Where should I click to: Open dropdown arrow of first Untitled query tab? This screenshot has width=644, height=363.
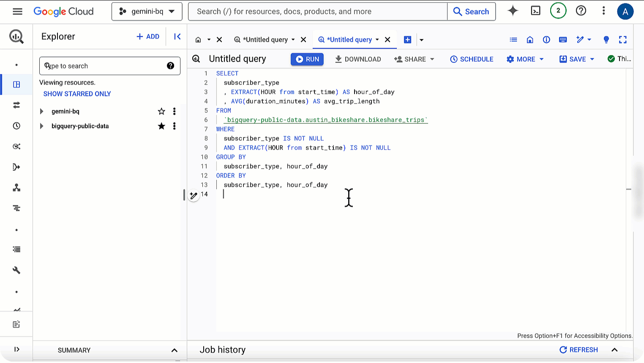[293, 40]
